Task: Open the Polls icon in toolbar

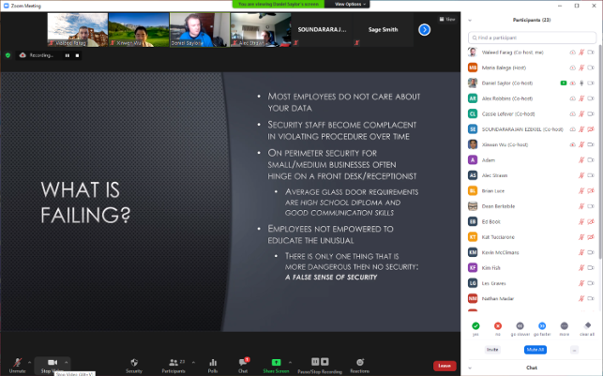Action: click(213, 363)
